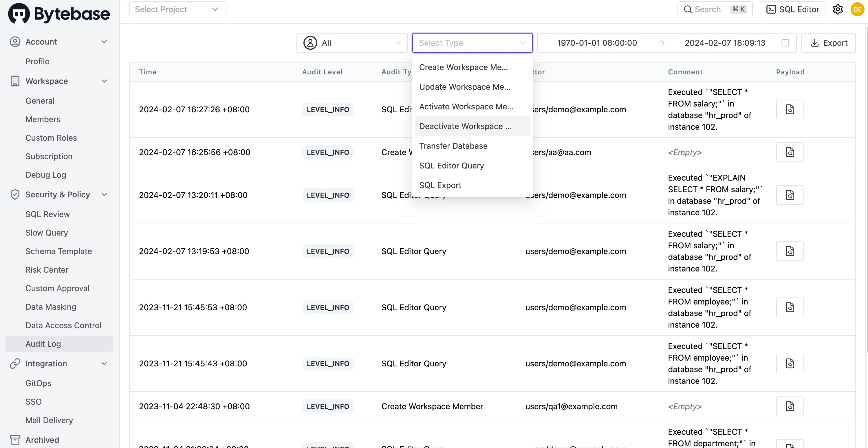This screenshot has width=868, height=448.
Task: Choose SQL Export from type list
Action: pos(440,185)
